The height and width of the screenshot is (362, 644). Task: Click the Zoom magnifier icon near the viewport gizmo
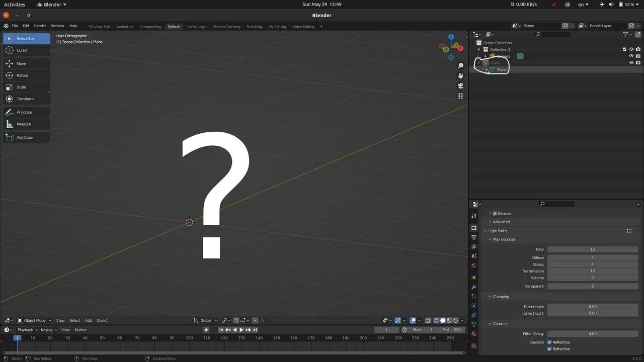(x=460, y=65)
